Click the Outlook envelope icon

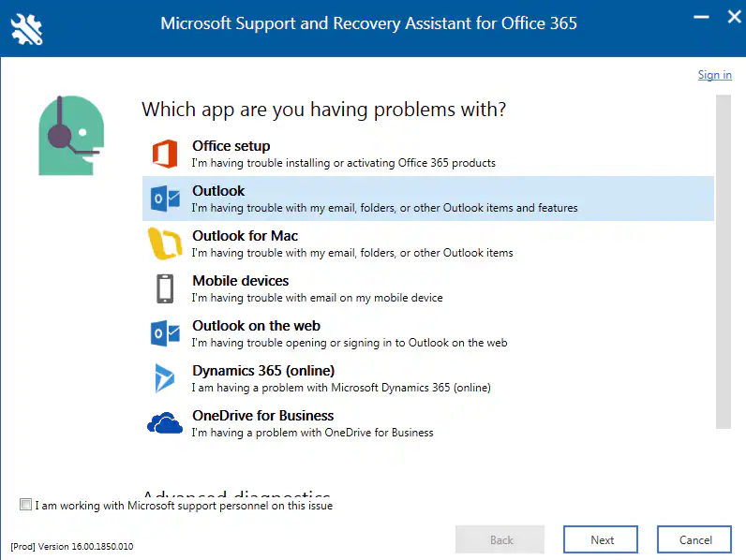click(165, 199)
